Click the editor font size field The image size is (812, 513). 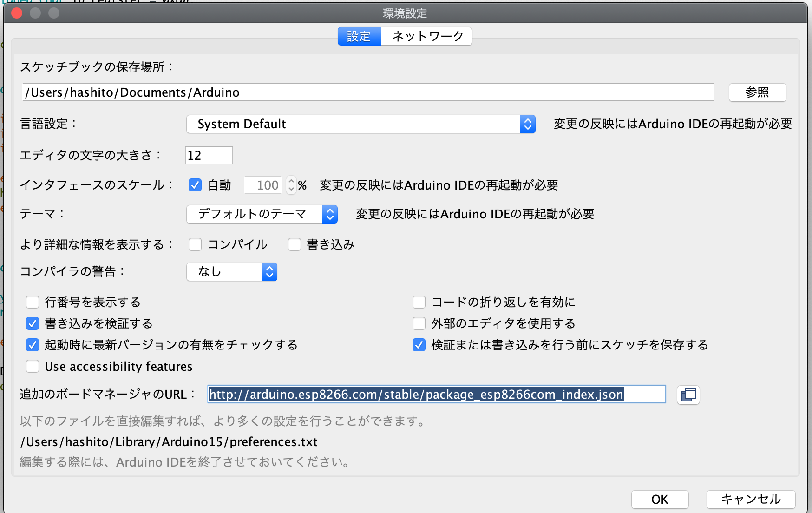coord(209,155)
